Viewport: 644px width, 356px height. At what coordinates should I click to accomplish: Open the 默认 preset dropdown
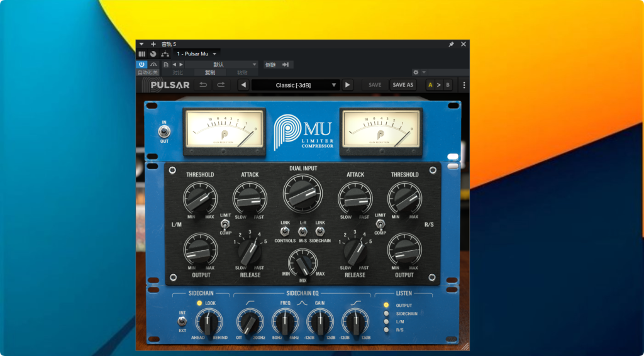[221, 64]
